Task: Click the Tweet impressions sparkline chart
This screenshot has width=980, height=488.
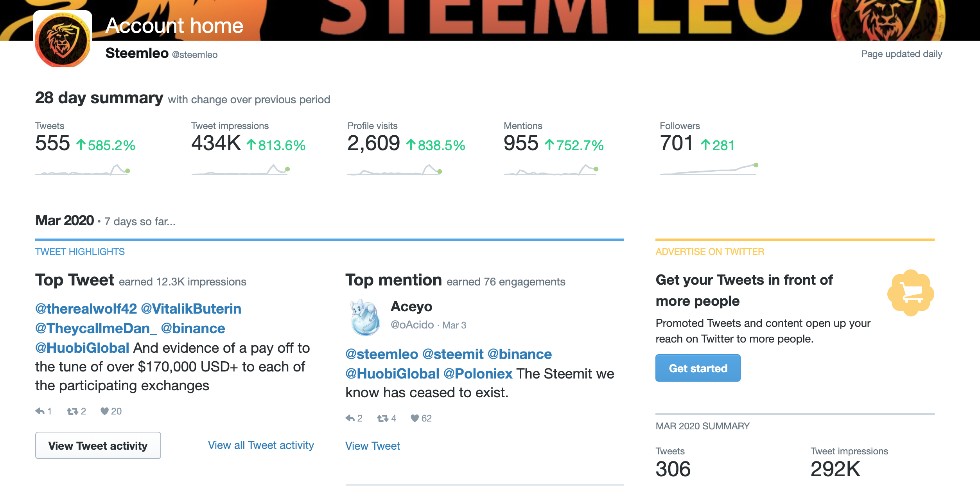Action: click(x=241, y=169)
